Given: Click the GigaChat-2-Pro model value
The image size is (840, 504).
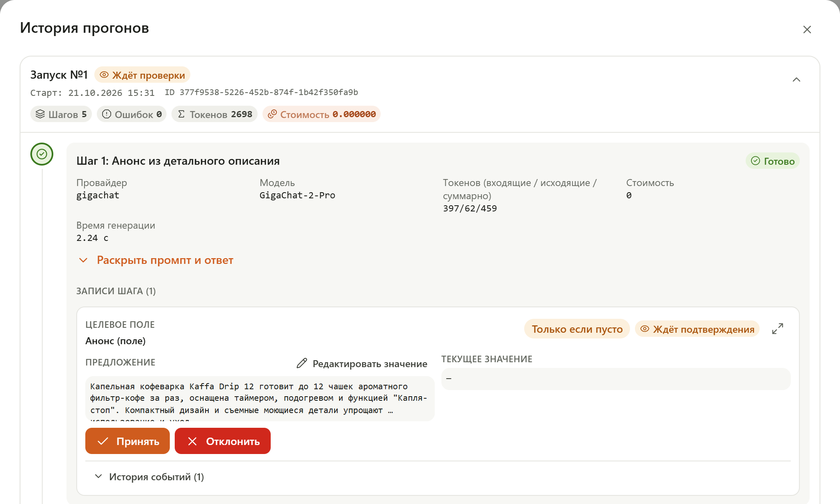Looking at the screenshot, I should [297, 195].
